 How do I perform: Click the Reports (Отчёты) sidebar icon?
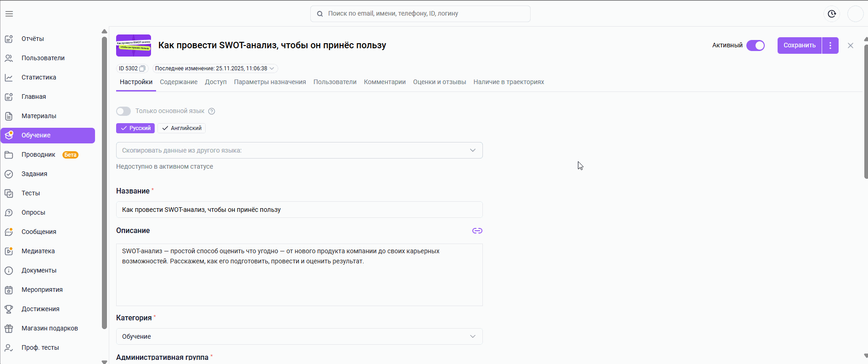tap(9, 39)
